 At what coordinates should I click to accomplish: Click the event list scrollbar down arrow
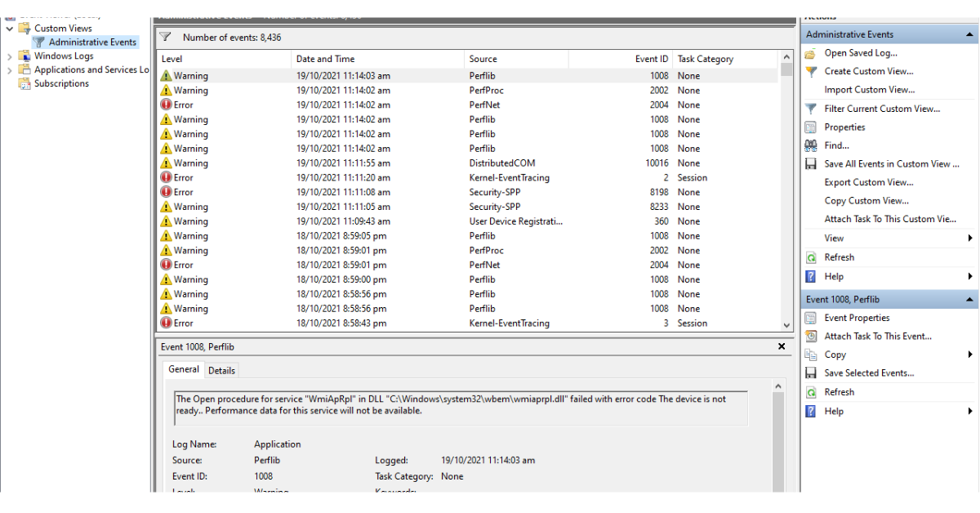pos(786,324)
